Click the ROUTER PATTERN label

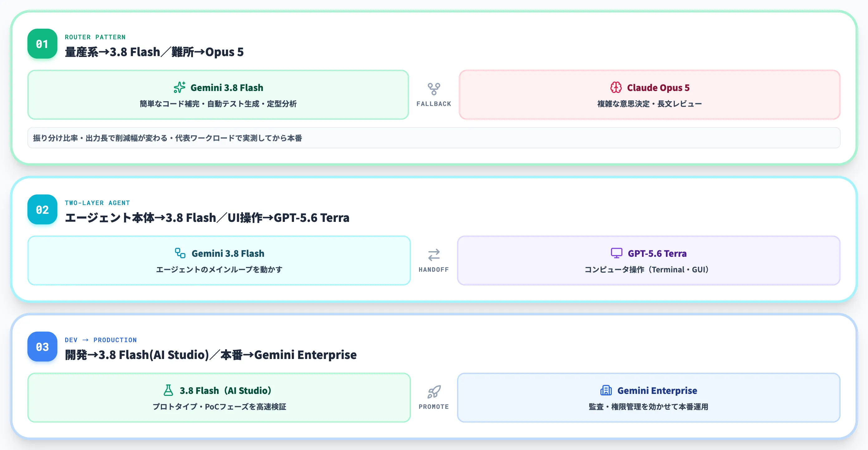tap(95, 37)
